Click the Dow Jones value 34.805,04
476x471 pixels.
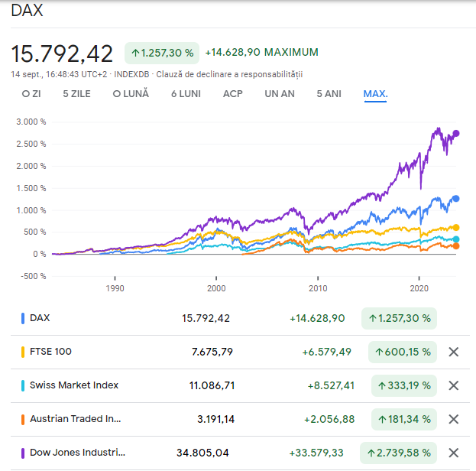tap(202, 453)
